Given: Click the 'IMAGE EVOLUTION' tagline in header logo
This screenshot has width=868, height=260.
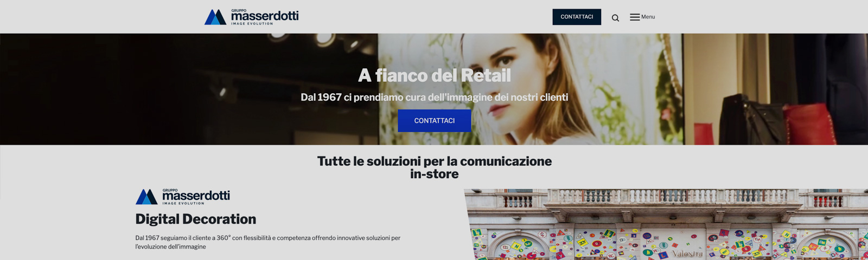Looking at the screenshot, I should [252, 24].
